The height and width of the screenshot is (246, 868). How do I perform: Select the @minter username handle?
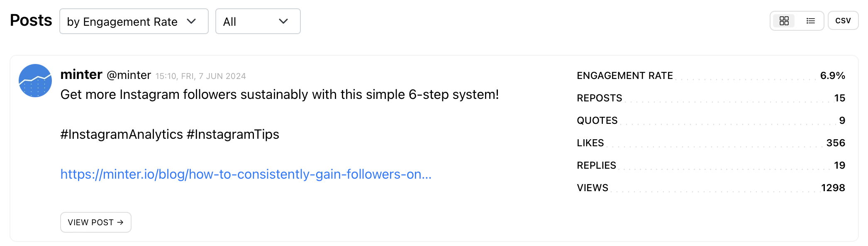pos(129,75)
